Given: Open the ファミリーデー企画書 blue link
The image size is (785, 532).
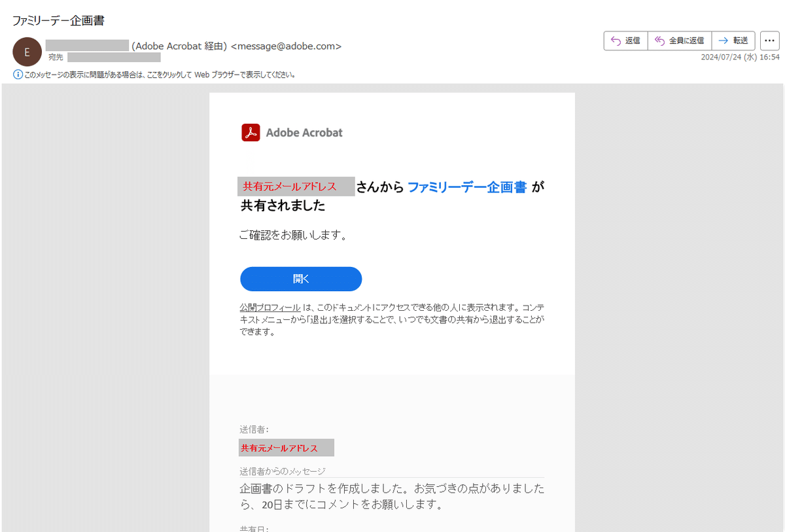Looking at the screenshot, I should pos(467,187).
